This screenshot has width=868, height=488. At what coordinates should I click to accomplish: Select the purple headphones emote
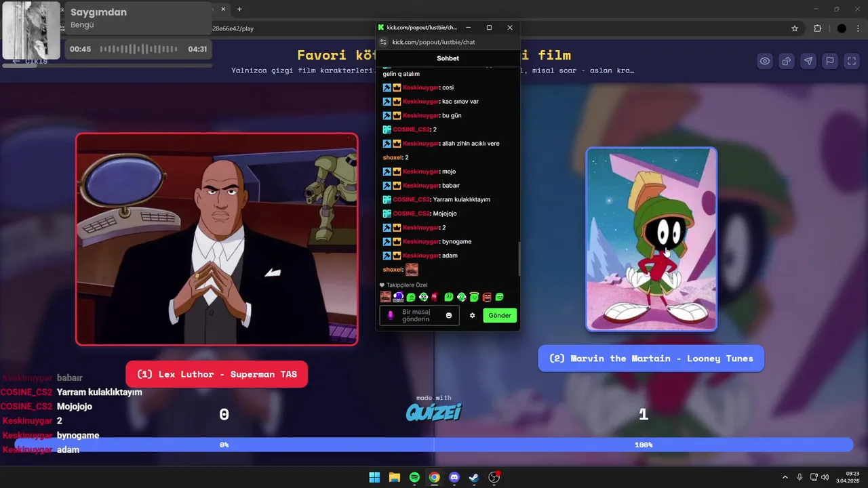pyautogui.click(x=399, y=297)
